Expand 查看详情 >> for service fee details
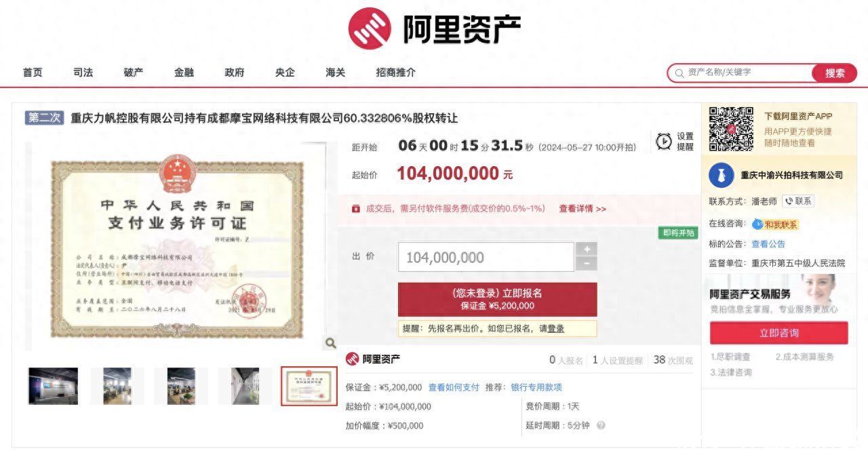Screen dimensions: 868x455 (583, 209)
